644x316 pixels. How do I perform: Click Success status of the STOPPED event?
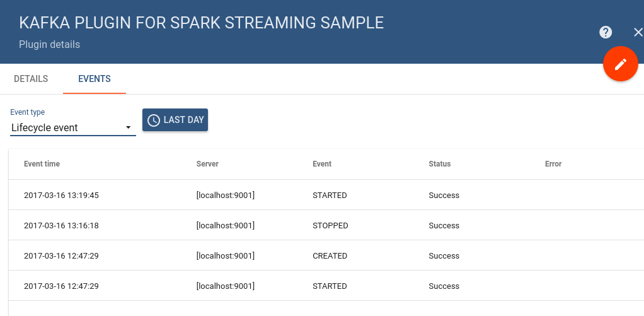click(x=444, y=226)
